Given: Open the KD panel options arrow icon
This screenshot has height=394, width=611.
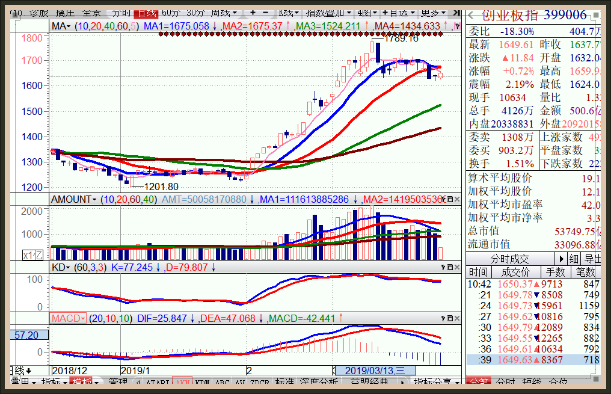Looking at the screenshot, I should tap(443, 267).
